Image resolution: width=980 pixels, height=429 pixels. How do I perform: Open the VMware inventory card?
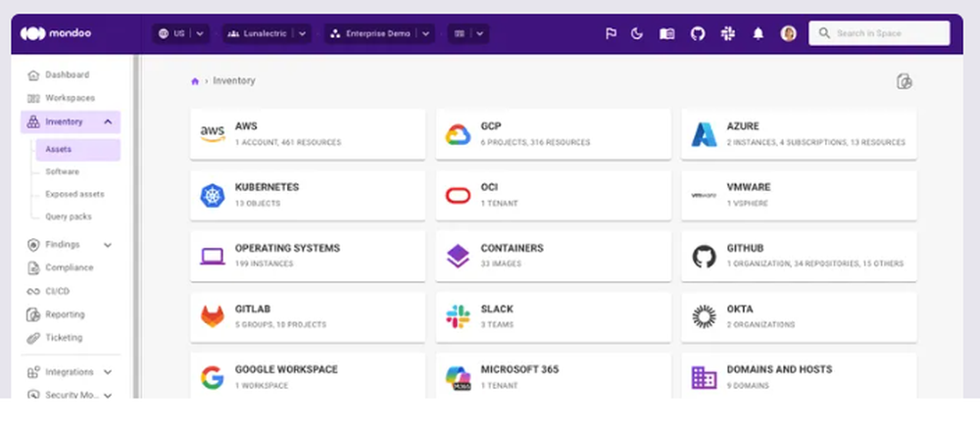(x=799, y=196)
